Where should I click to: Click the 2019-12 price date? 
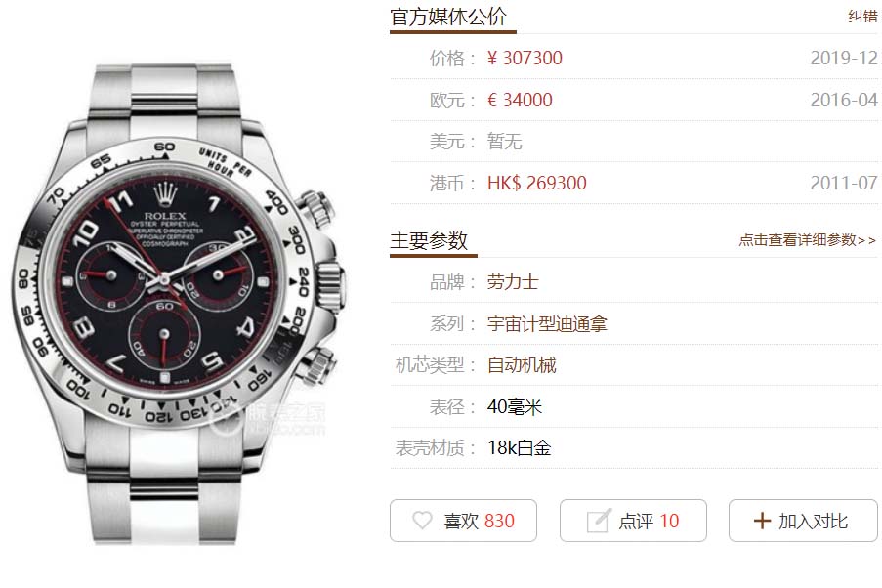point(844,58)
